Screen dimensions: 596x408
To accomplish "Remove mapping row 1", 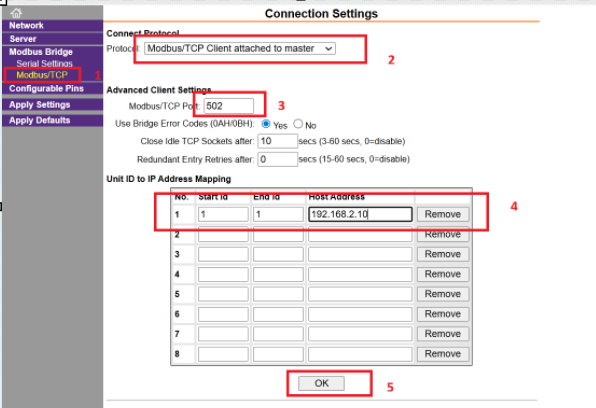I will (x=443, y=214).
